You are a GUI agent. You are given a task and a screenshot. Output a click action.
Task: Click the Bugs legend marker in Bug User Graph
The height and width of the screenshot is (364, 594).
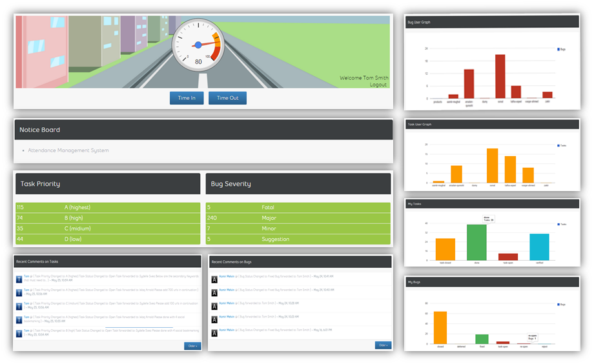coord(558,49)
